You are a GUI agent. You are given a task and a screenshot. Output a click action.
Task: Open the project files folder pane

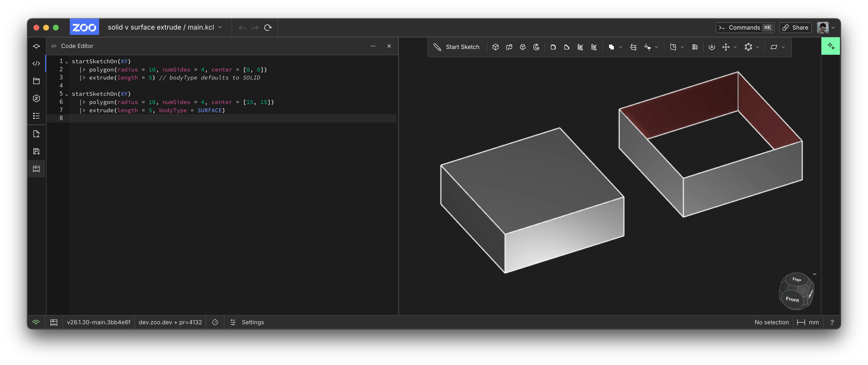click(x=36, y=81)
